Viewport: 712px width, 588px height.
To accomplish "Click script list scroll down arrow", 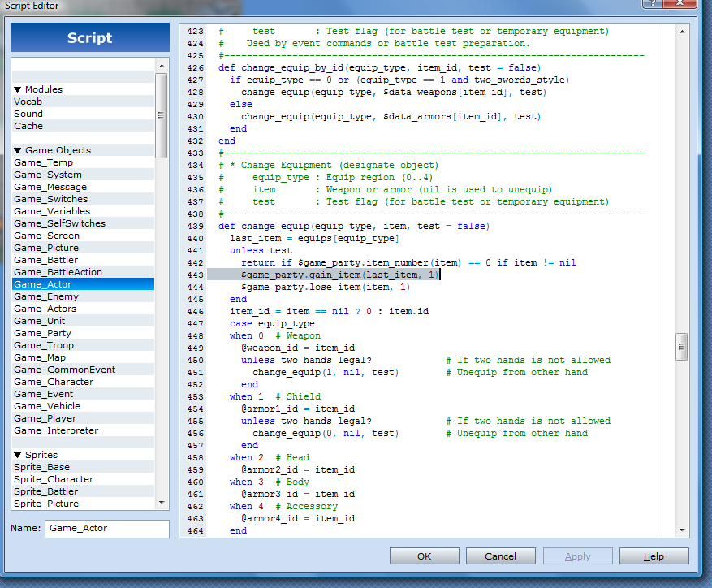I will [x=162, y=504].
